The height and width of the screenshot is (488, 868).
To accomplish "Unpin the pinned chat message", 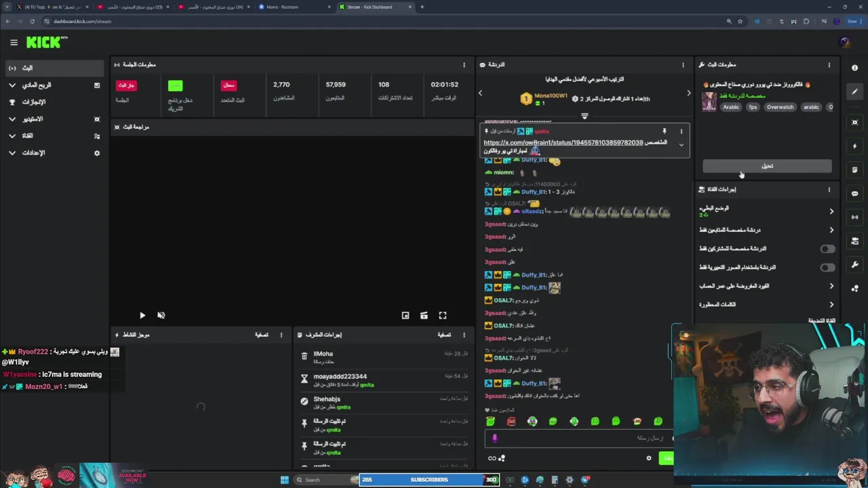I will (665, 131).
